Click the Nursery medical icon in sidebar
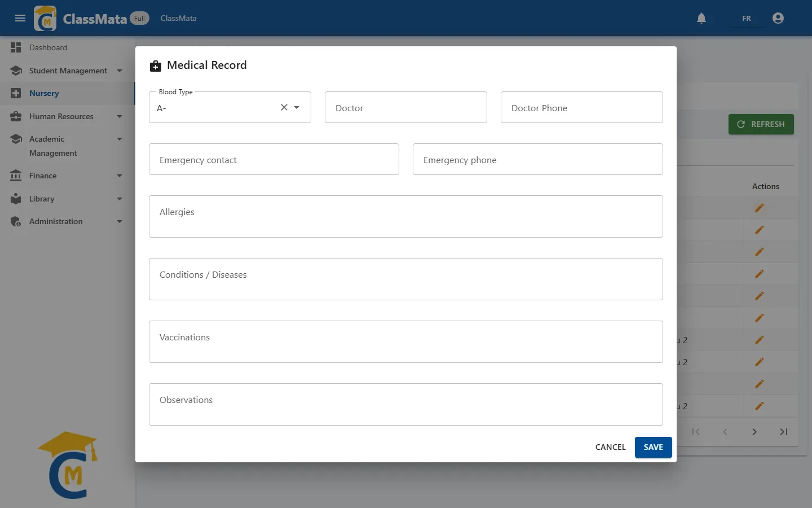The width and height of the screenshot is (812, 508). 16,93
